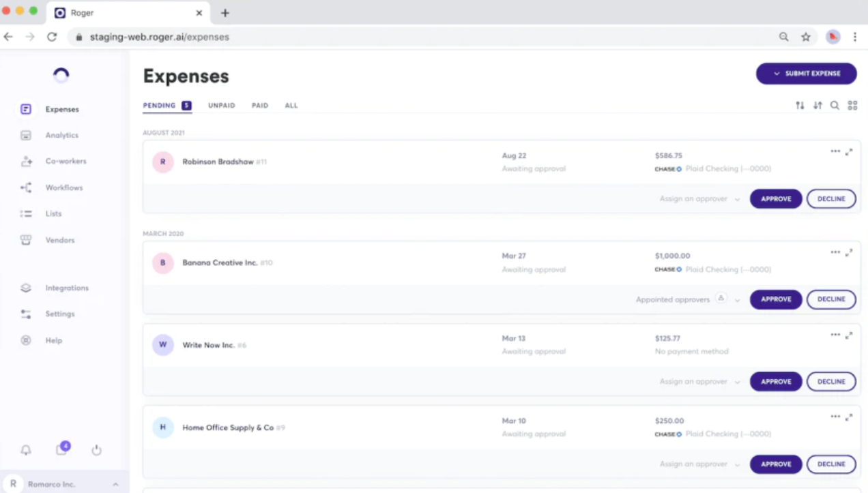Decline the Home Office Supply & Co expense
Image resolution: width=868 pixels, height=493 pixels.
(x=831, y=464)
